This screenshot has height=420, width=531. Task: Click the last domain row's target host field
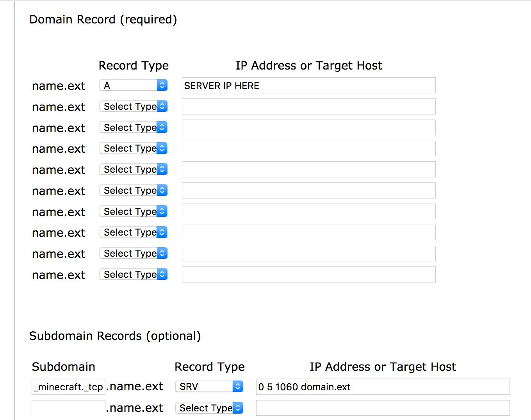coord(308,275)
